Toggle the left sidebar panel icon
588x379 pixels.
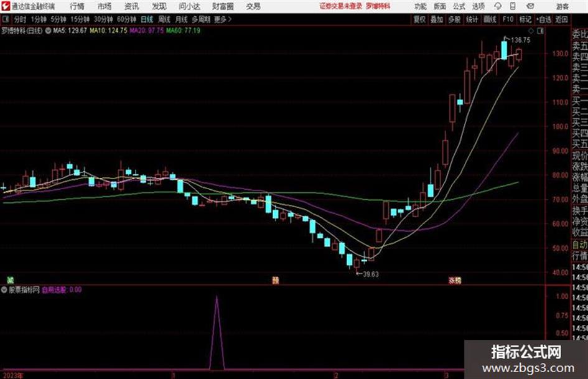[x=5, y=19]
